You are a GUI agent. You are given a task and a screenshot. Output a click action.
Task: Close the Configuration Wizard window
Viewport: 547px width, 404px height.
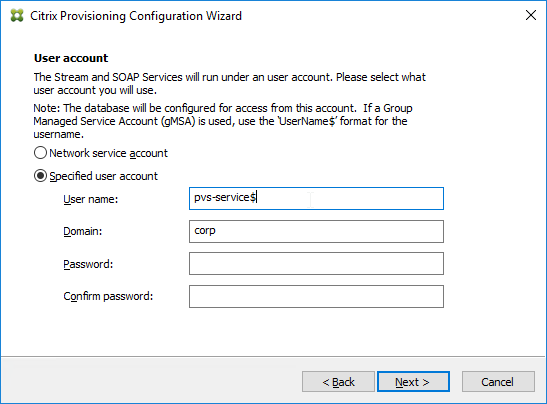click(x=531, y=15)
